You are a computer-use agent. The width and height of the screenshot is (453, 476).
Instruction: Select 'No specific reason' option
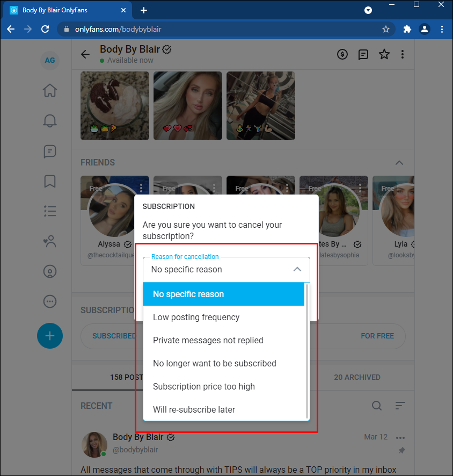(x=223, y=294)
